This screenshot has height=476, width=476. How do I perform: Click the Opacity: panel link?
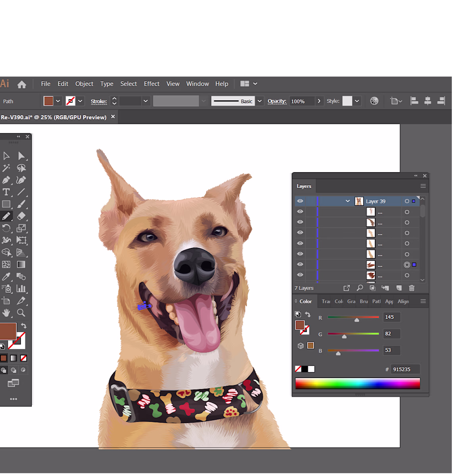(x=277, y=101)
